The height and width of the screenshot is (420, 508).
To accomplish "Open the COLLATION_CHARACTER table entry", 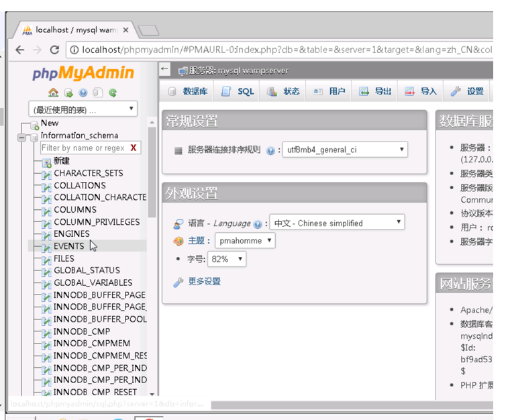I will tap(100, 197).
